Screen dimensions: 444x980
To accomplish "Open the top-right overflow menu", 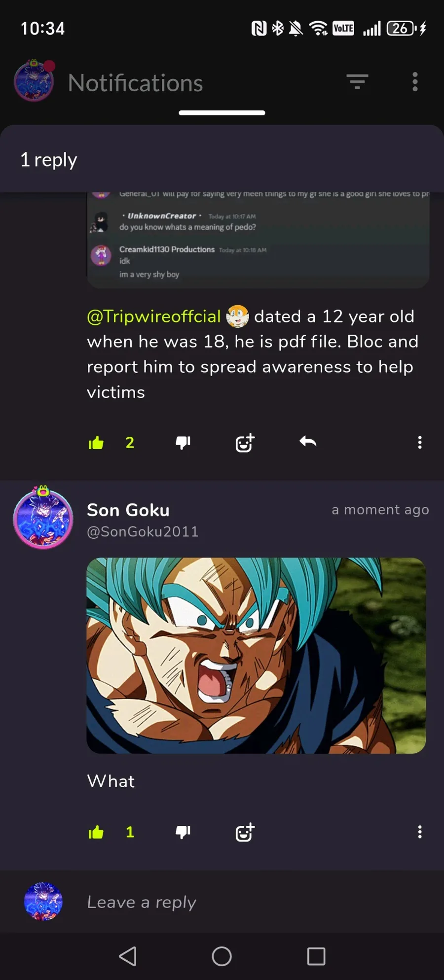I will point(415,82).
